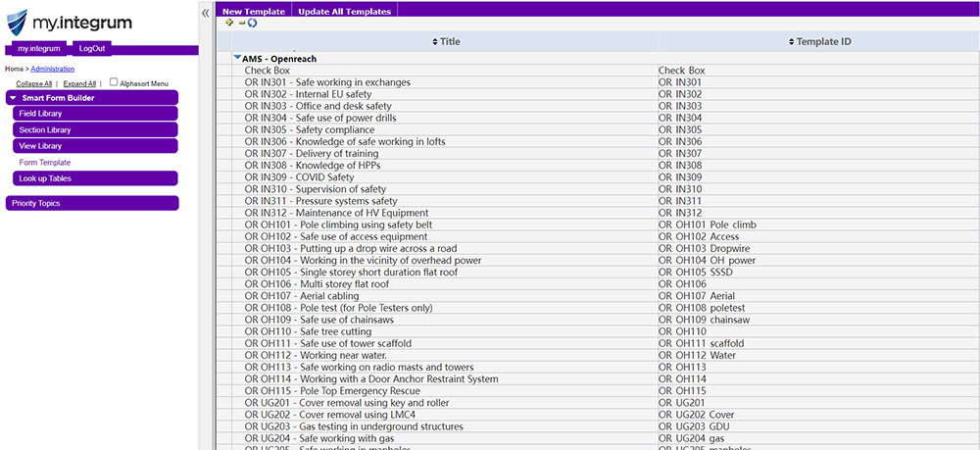This screenshot has height=450, width=980.
Task: Open OR OH110 - Safe tree cutting
Action: tap(308, 332)
